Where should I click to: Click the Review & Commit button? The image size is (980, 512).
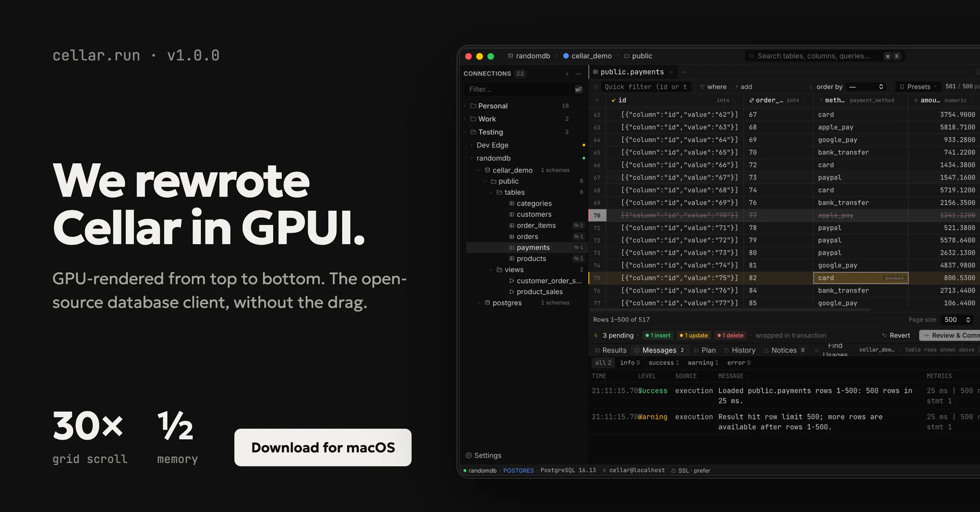click(949, 335)
